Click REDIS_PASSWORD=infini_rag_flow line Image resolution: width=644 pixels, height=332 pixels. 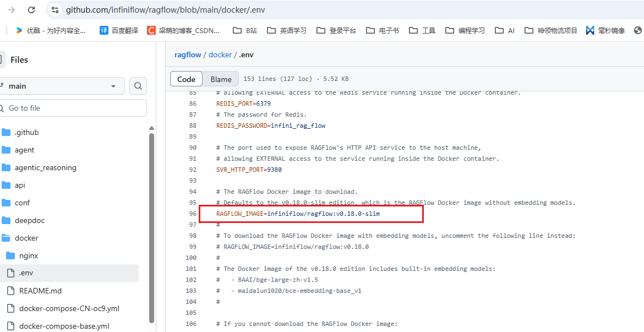tap(271, 126)
